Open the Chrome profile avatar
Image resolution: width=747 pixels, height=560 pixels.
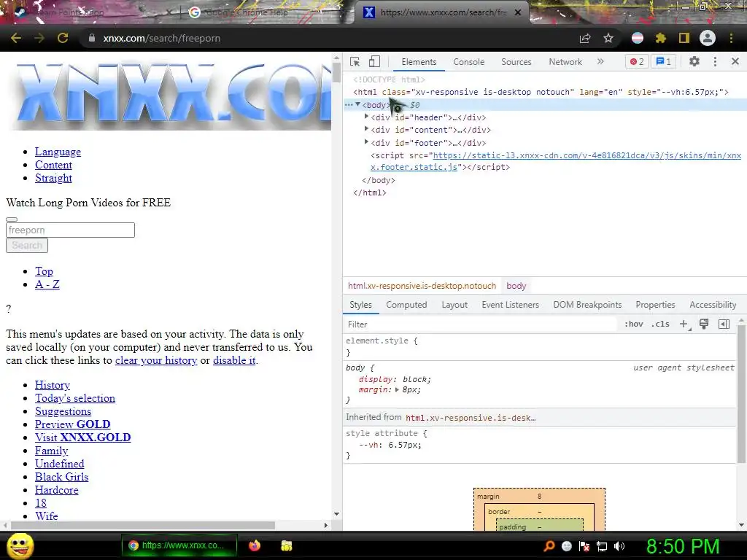[x=708, y=38]
